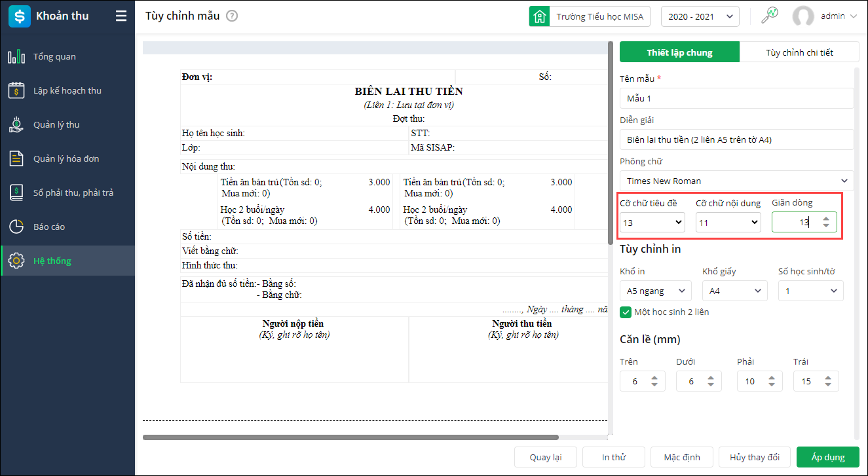Open the Phông chữ Times New Roman dropdown
This screenshot has height=476, width=868.
(737, 181)
